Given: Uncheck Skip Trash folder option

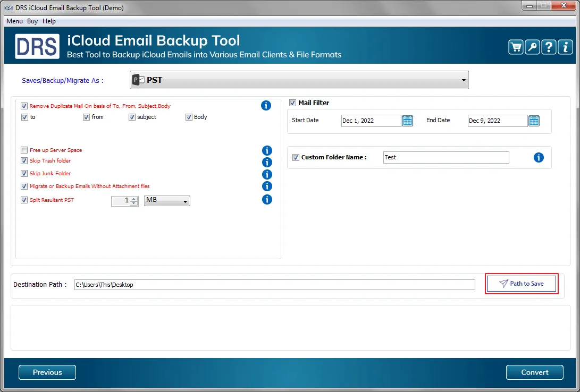Looking at the screenshot, I should [24, 161].
